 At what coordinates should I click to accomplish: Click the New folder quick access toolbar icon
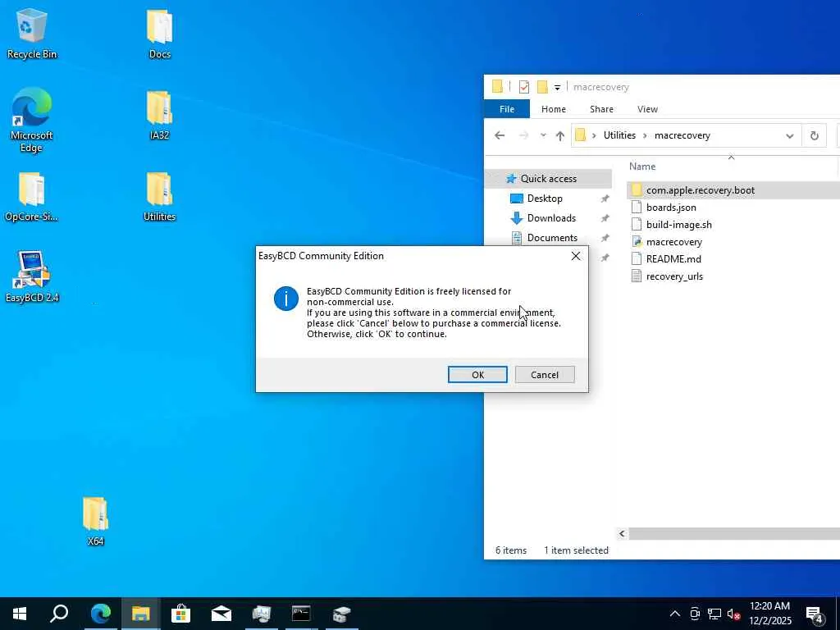coord(542,87)
